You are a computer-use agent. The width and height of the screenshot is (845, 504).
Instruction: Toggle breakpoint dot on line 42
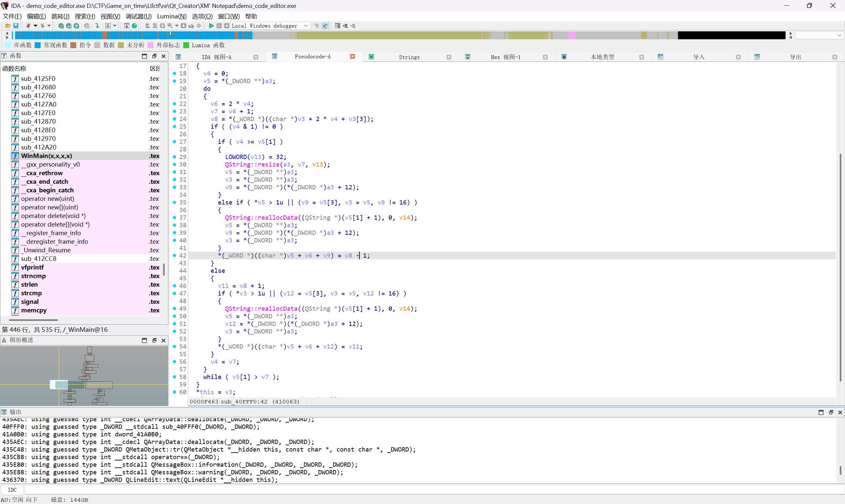coord(175,255)
